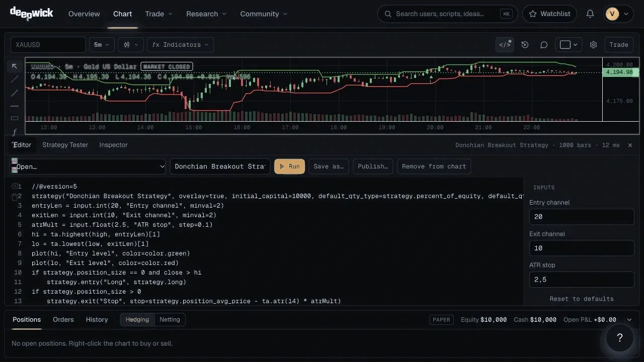Image resolution: width=644 pixels, height=362 pixels.
Task: Open the notifications bell
Action: point(590,14)
